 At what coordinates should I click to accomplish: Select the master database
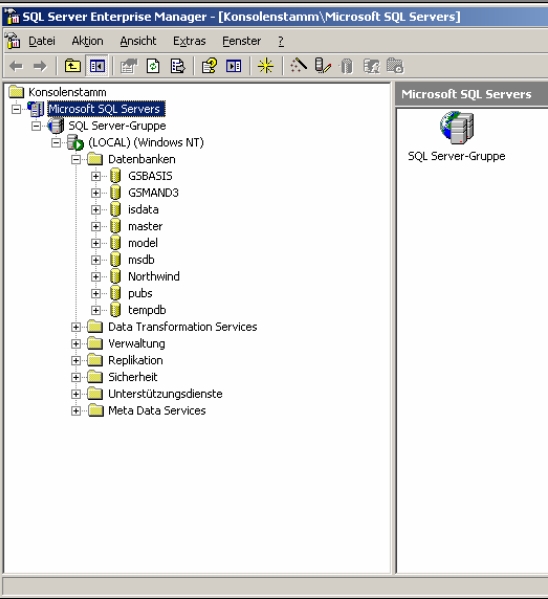[x=145, y=226]
